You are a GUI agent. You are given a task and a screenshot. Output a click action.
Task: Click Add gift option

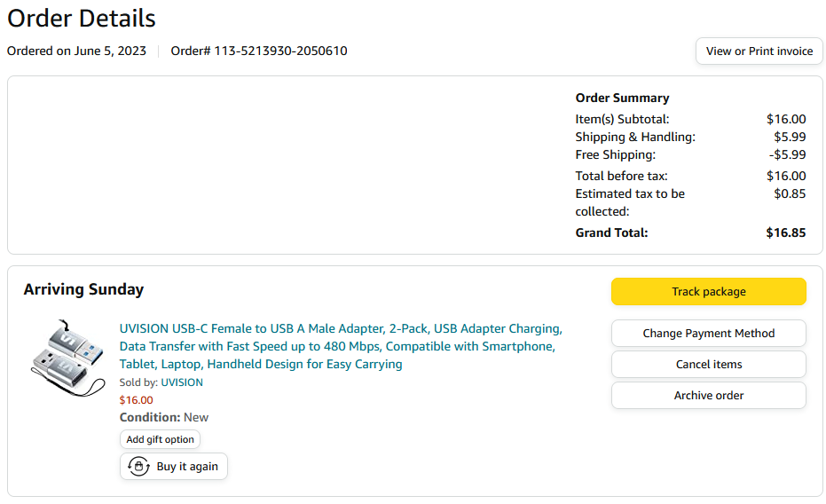[x=160, y=439]
